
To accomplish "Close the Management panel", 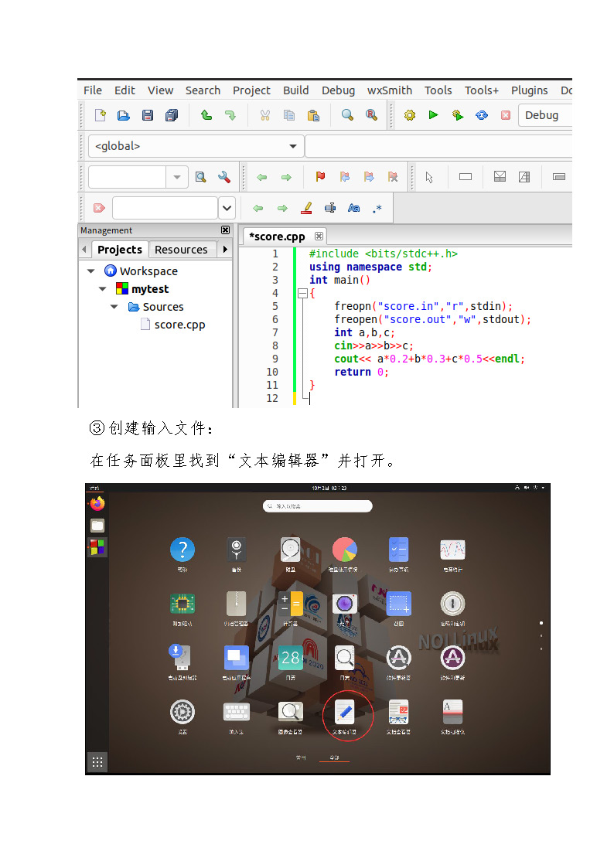I will (225, 230).
